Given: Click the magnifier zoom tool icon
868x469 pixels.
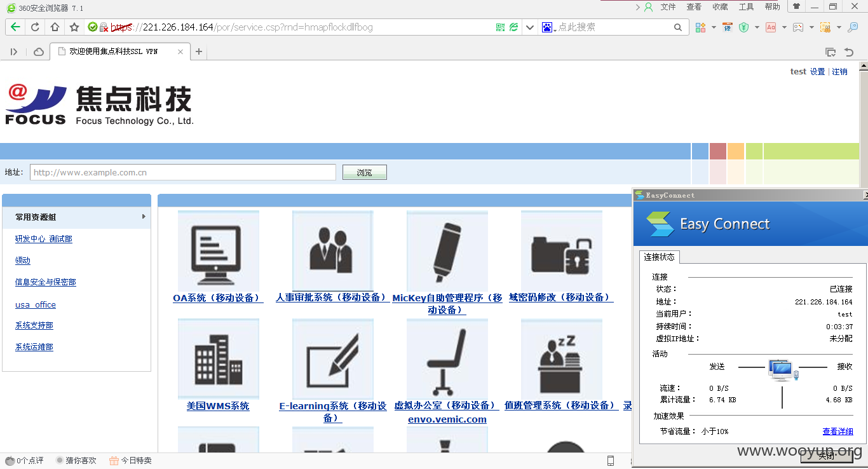Looking at the screenshot, I should coord(853,27).
